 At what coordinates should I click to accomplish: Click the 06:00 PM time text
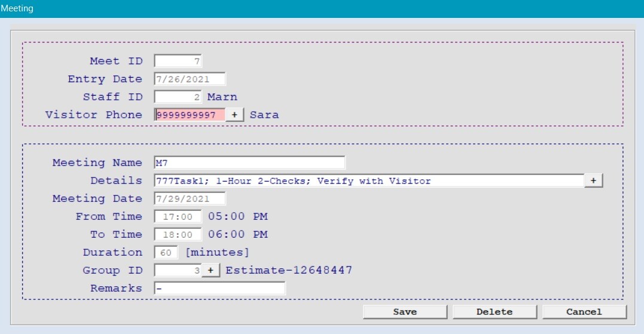click(x=238, y=234)
